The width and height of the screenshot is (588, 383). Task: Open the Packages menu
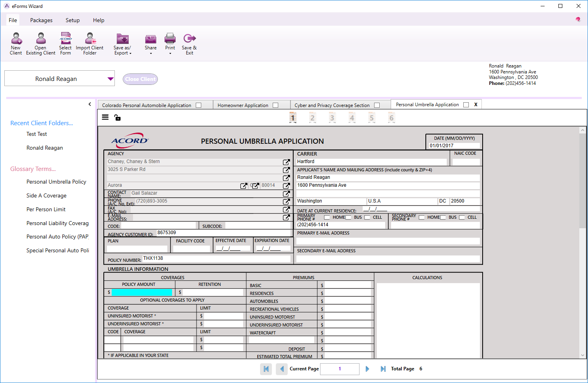pos(41,20)
